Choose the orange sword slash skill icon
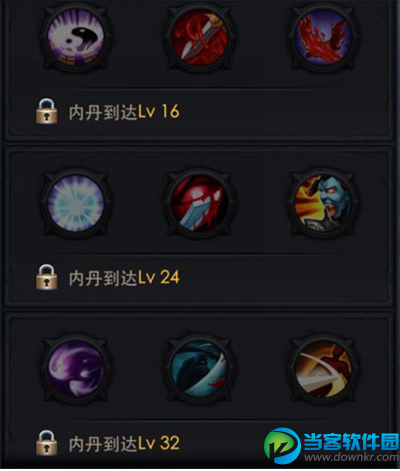Image resolution: width=400 pixels, height=471 pixels. point(323,369)
